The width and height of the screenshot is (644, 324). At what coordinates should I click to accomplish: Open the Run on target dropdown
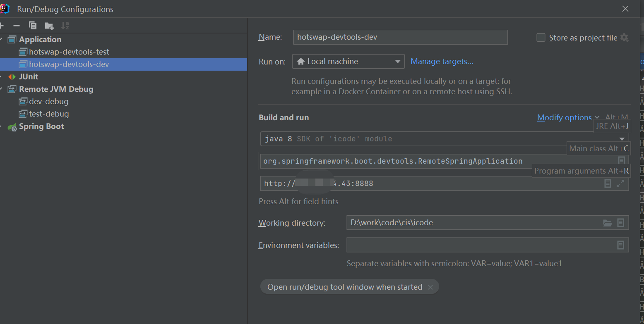click(348, 62)
